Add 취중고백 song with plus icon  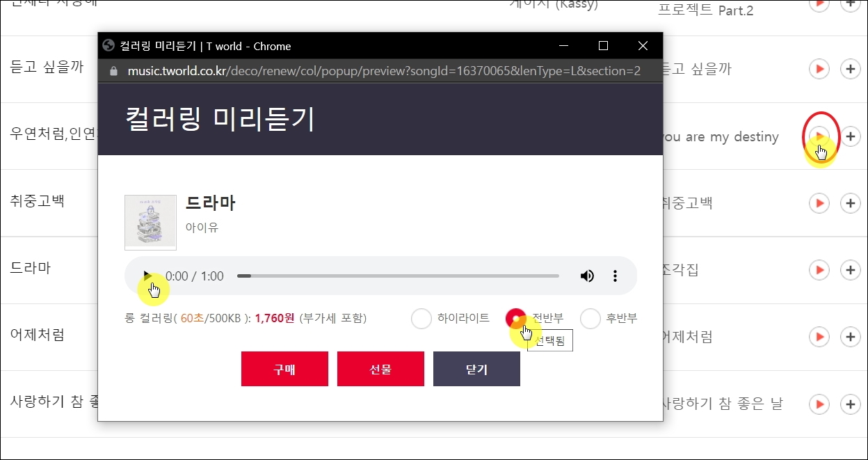850,203
